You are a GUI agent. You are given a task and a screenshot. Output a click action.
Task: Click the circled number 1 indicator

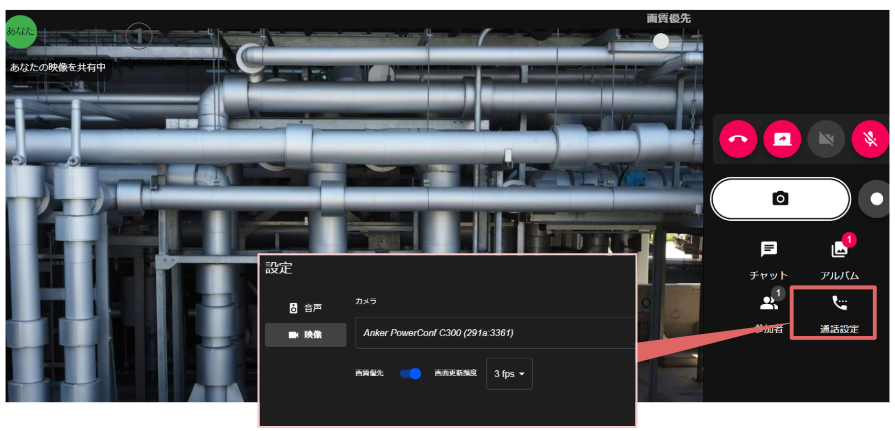pos(139,36)
